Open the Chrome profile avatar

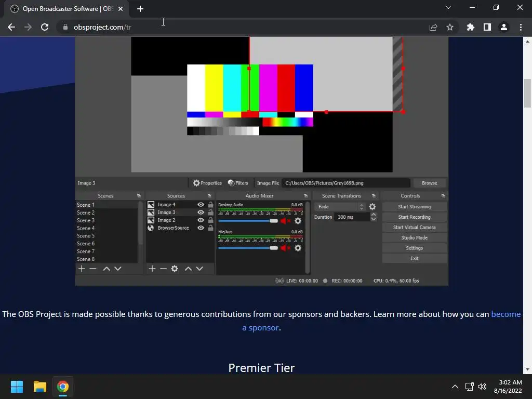504,27
